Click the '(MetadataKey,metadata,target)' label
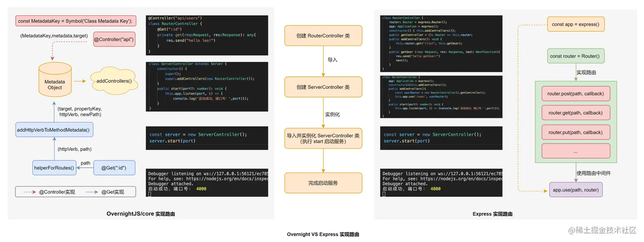644x242 pixels. click(54, 36)
